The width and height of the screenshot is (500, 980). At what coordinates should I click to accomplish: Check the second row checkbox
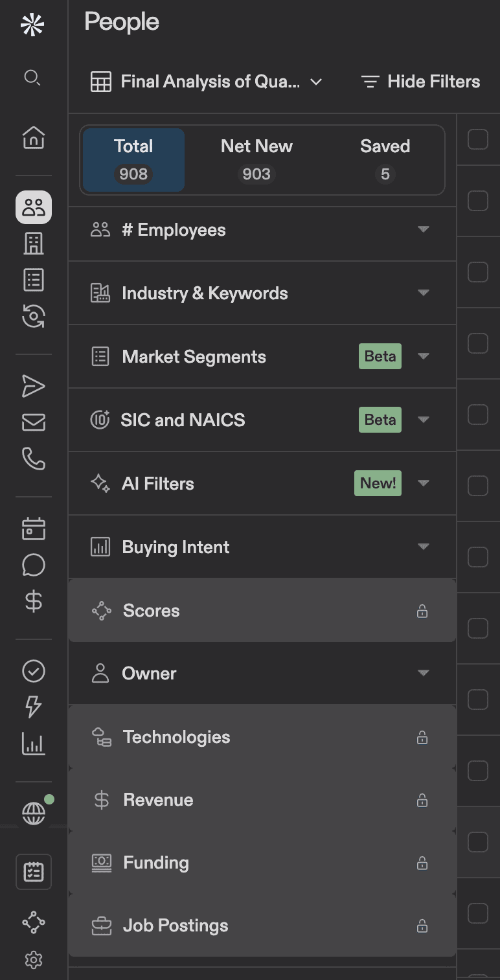(478, 201)
